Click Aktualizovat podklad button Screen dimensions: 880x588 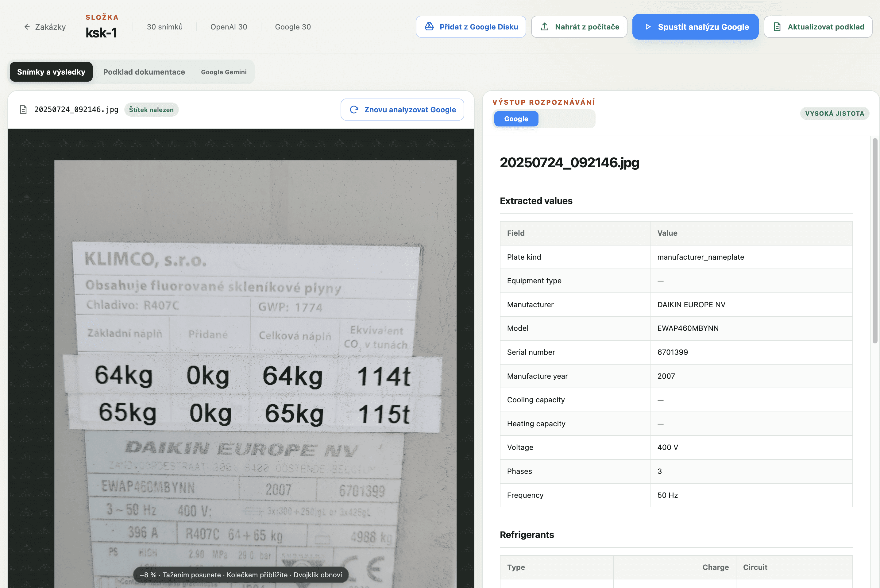[x=818, y=27]
